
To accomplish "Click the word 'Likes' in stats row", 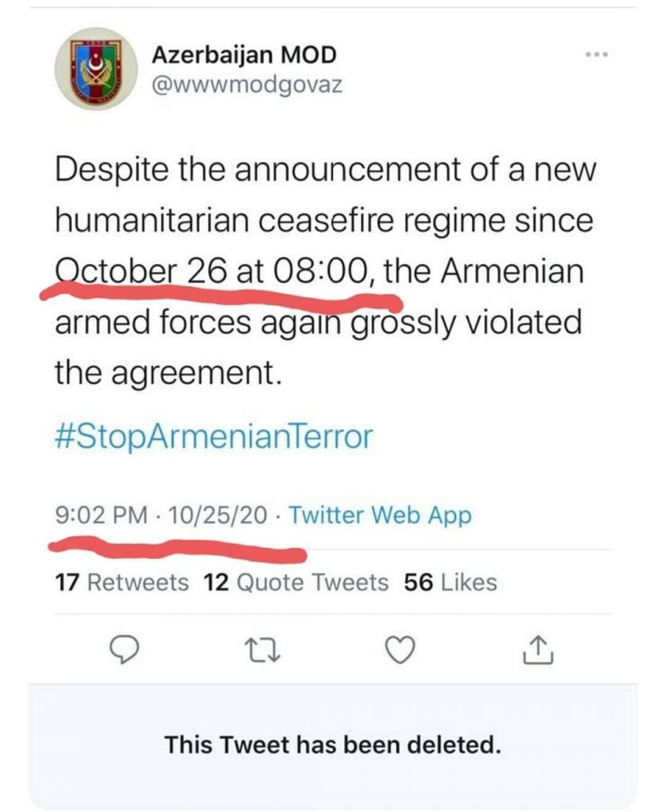I will pos(469,582).
